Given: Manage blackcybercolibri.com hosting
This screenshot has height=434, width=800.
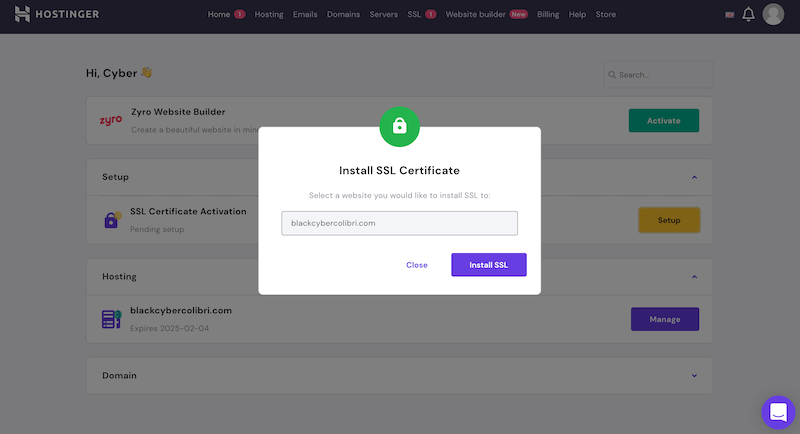Looking at the screenshot, I should click(x=665, y=319).
